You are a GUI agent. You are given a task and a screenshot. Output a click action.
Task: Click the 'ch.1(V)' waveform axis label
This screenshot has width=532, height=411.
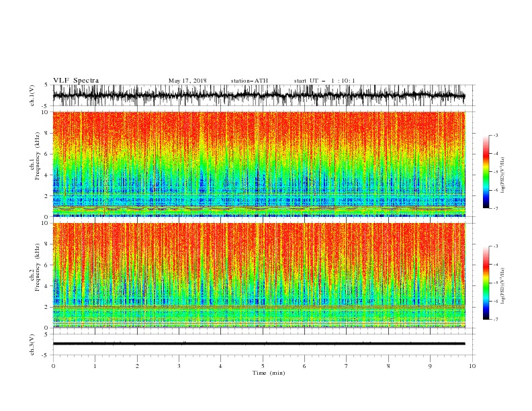click(32, 95)
